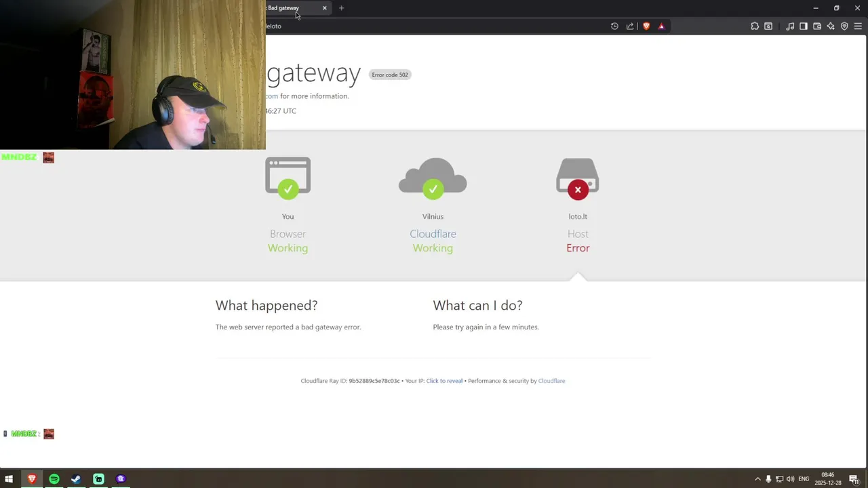Click the microphone tray icon

(768, 479)
